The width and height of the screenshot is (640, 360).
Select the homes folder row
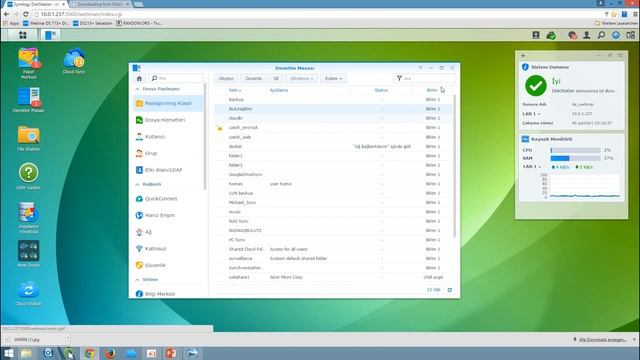point(333,184)
